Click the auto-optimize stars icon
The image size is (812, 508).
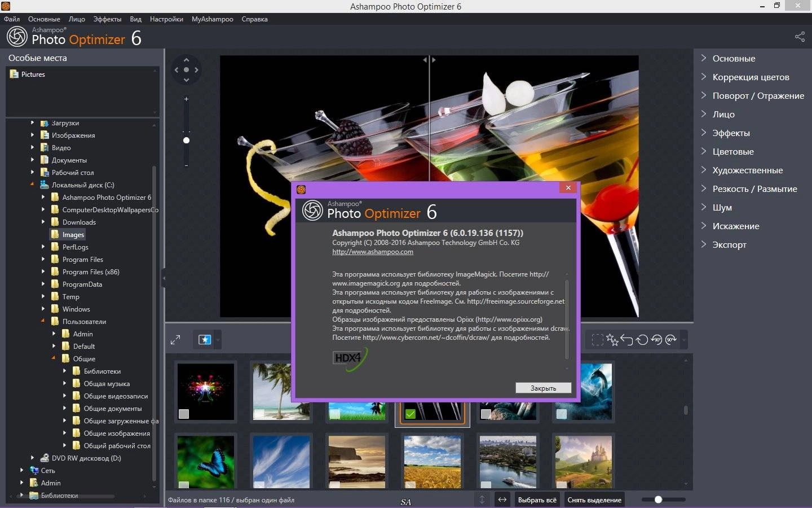(612, 340)
